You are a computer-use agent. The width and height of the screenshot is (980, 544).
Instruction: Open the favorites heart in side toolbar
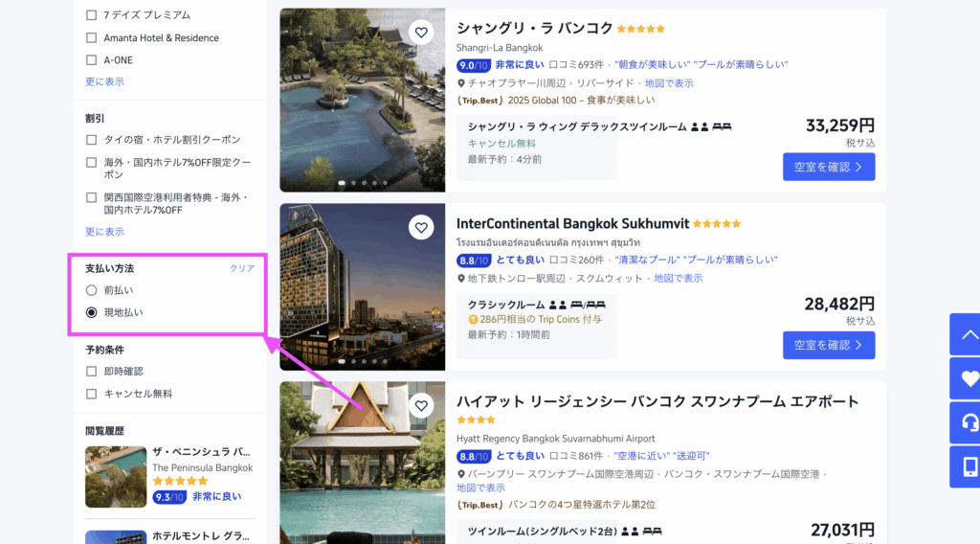pos(968,378)
